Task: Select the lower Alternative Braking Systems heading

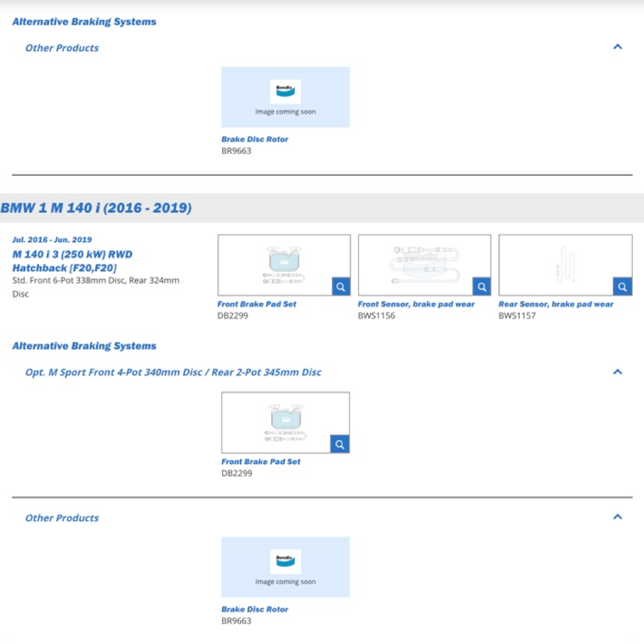Action: click(84, 346)
